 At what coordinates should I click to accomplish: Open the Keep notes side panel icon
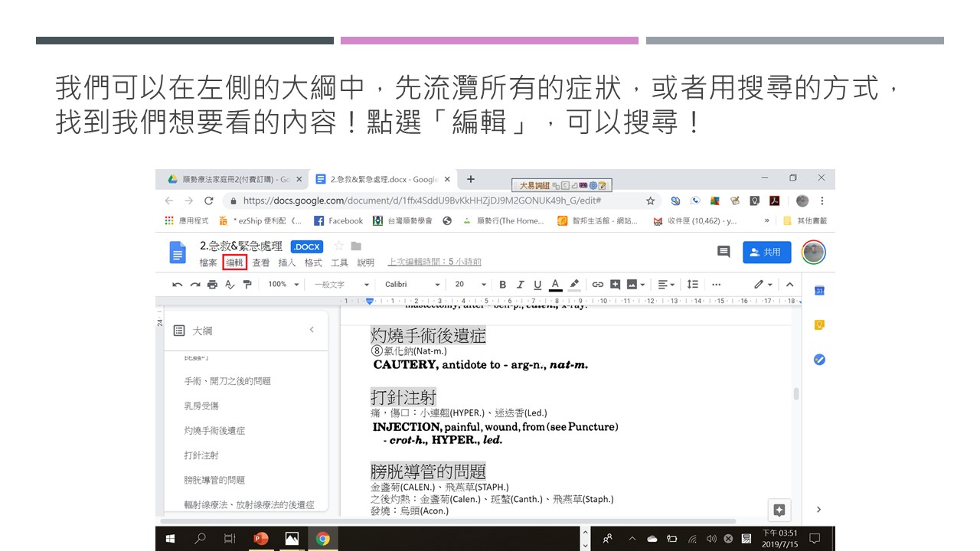[818, 324]
